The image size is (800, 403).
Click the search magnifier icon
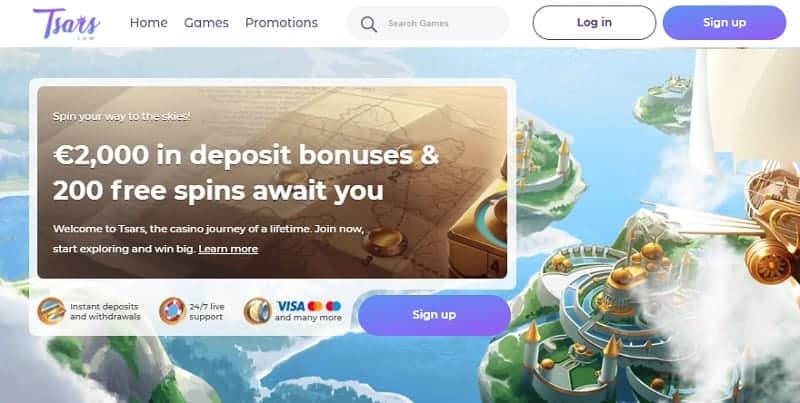[368, 23]
